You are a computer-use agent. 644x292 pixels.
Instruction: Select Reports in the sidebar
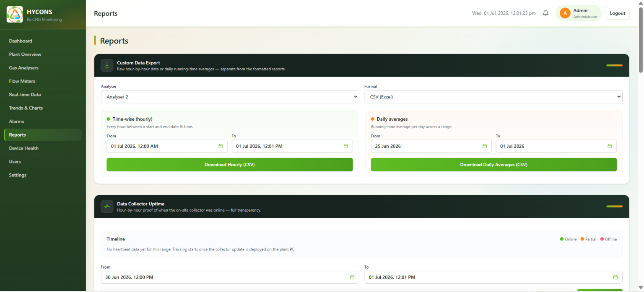pos(43,135)
